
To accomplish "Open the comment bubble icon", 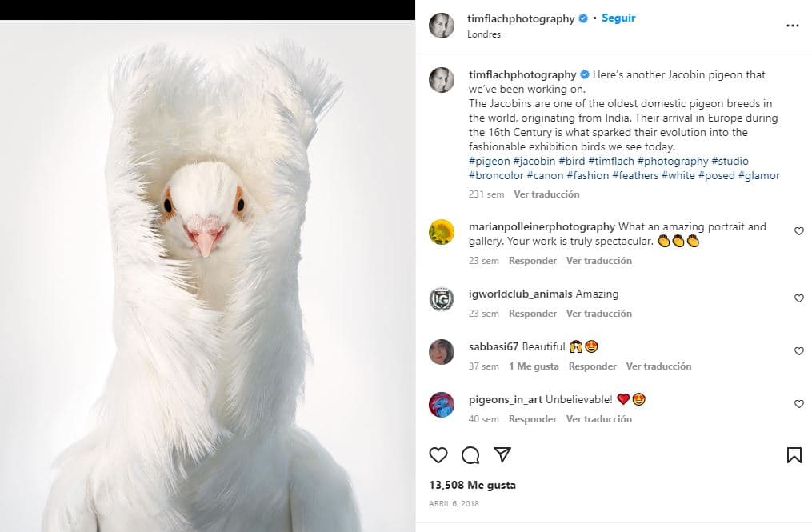I will pyautogui.click(x=470, y=455).
